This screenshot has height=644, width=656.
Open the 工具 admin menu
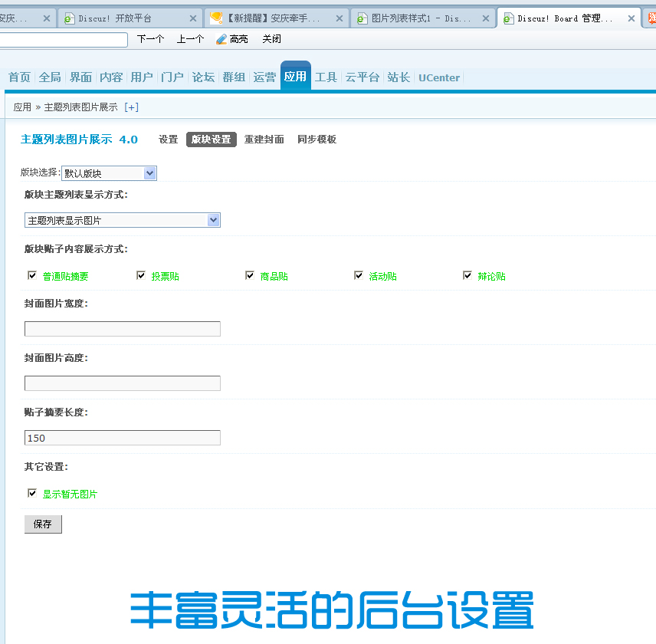coord(326,77)
